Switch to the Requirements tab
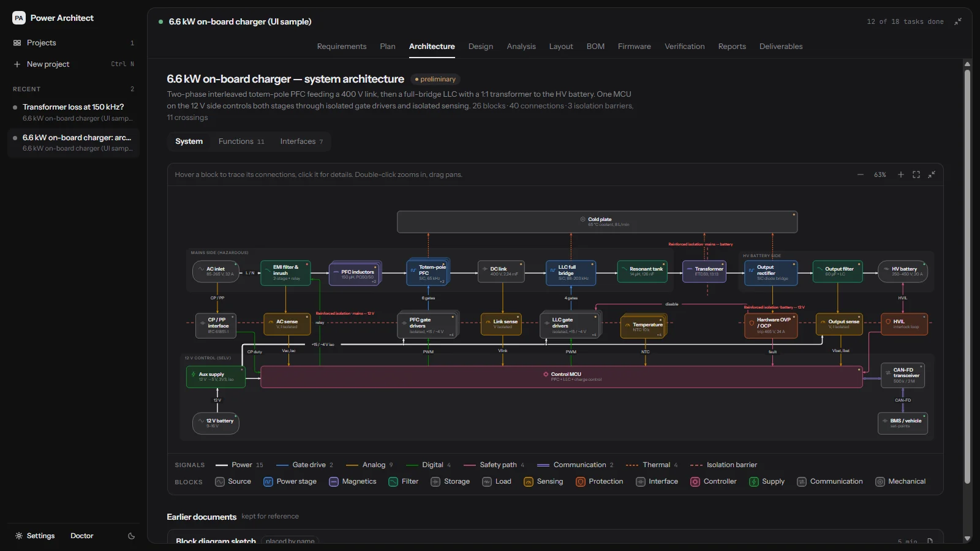The width and height of the screenshot is (980, 551). [x=342, y=47]
